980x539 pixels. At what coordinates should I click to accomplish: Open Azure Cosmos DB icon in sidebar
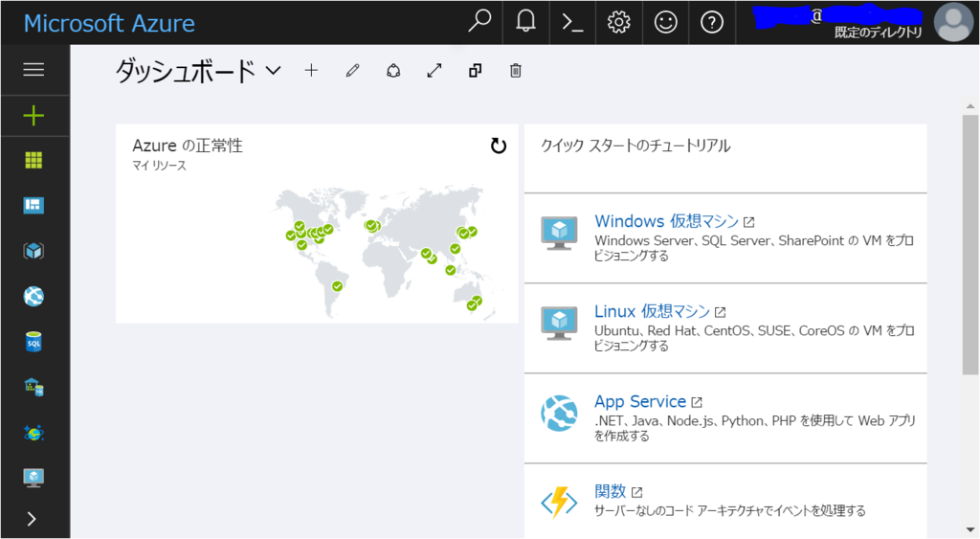(x=33, y=433)
